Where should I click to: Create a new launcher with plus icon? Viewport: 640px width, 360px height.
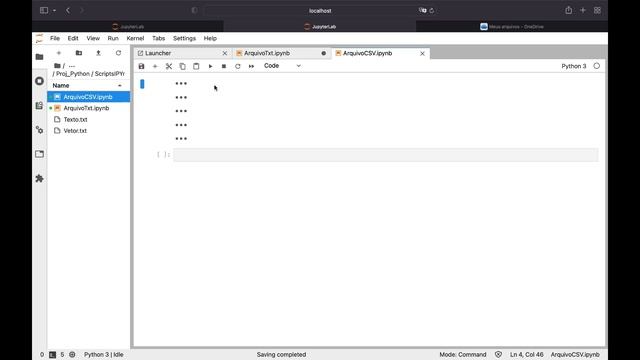[59, 53]
